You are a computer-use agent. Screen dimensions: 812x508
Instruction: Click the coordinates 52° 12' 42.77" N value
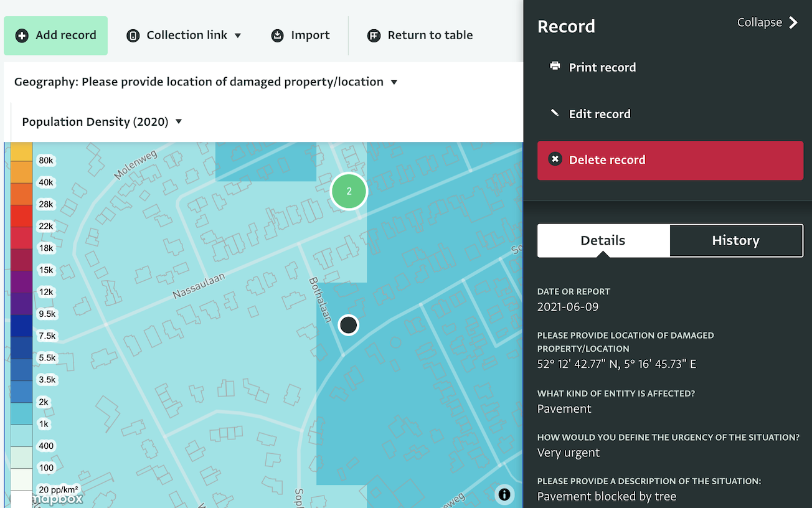pos(616,364)
